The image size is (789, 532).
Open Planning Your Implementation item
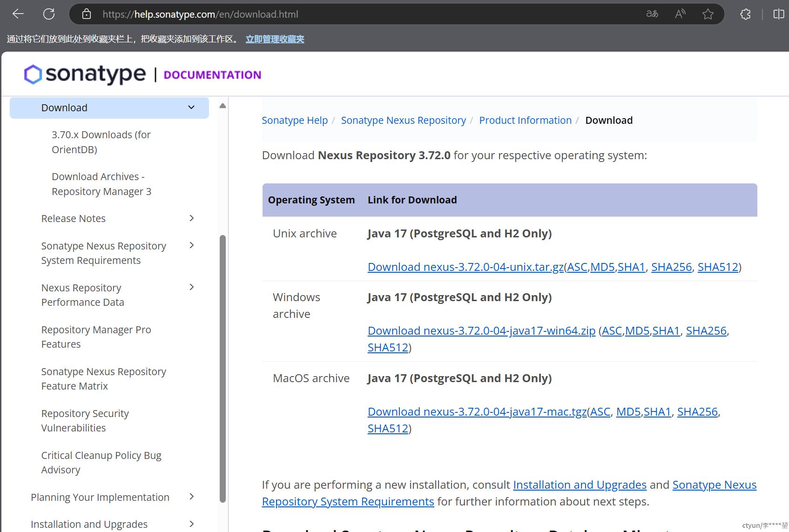pos(100,497)
